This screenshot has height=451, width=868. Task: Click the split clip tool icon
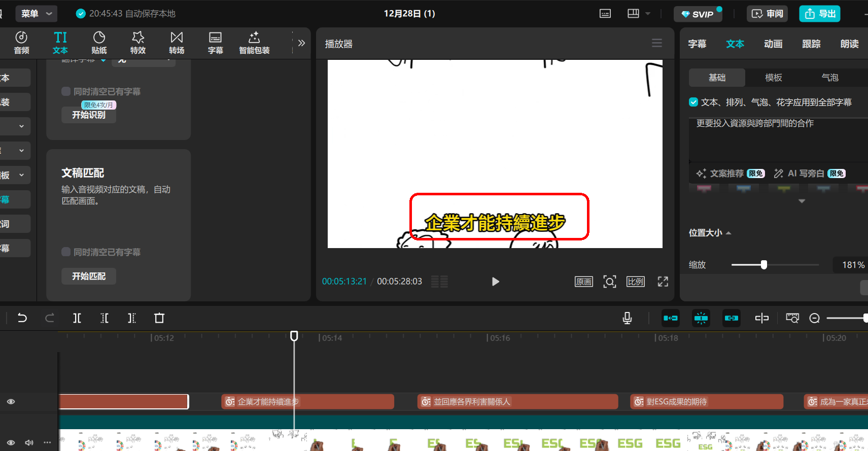coord(77,318)
